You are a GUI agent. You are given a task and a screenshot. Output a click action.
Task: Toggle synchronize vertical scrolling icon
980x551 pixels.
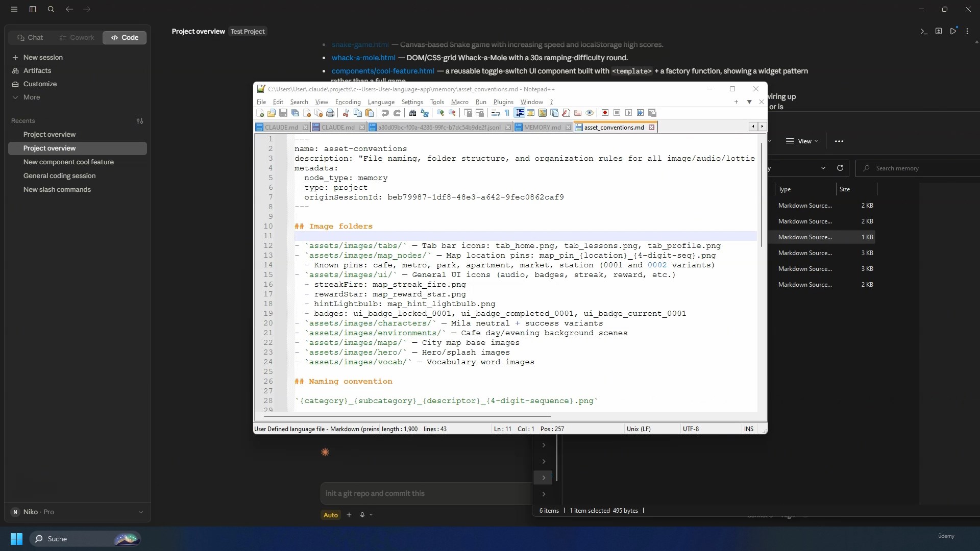(468, 113)
